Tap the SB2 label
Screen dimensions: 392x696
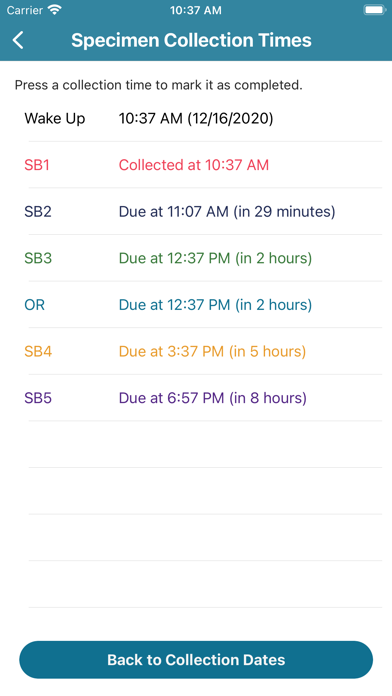38,211
